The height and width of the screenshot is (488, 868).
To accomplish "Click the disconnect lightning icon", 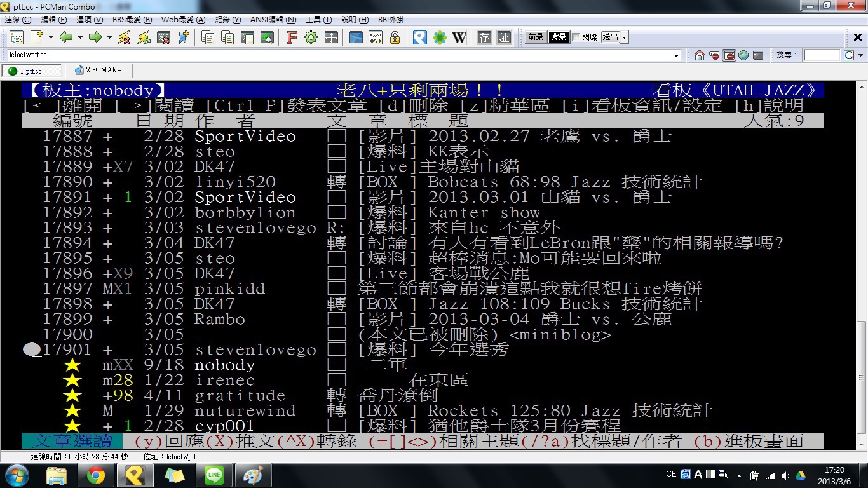I will [124, 37].
